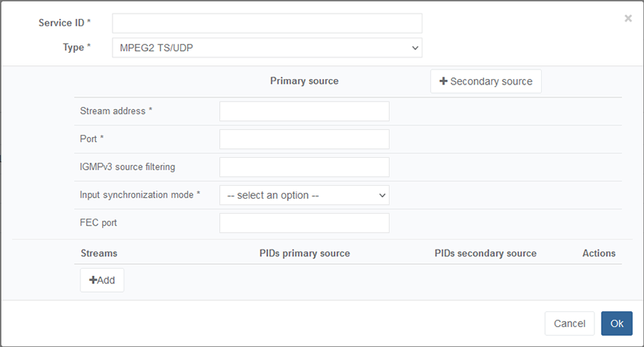
Task: Click the Actions column header
Action: [599, 253]
